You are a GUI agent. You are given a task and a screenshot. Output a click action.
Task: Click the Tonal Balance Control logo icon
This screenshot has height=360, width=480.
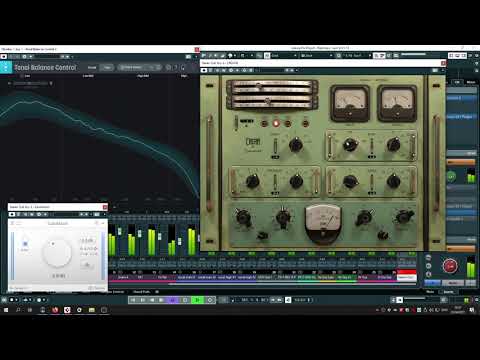[x=6, y=67]
